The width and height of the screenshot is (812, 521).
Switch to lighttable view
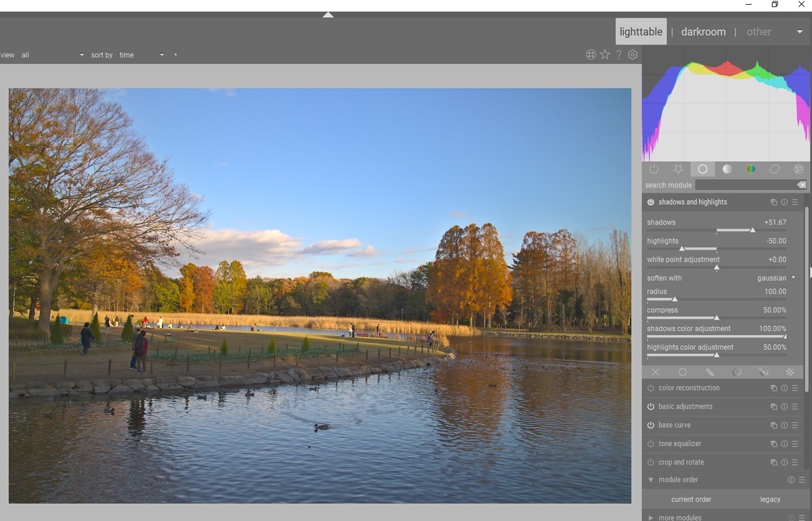tap(641, 32)
